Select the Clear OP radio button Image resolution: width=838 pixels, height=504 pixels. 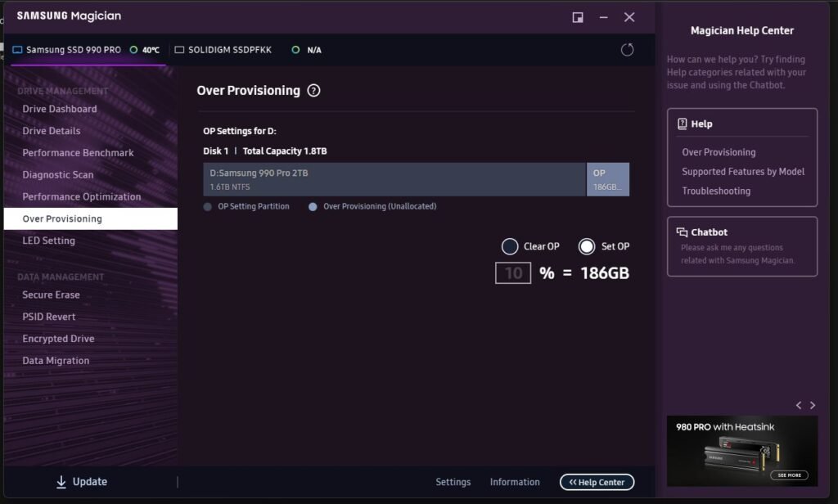click(x=509, y=246)
